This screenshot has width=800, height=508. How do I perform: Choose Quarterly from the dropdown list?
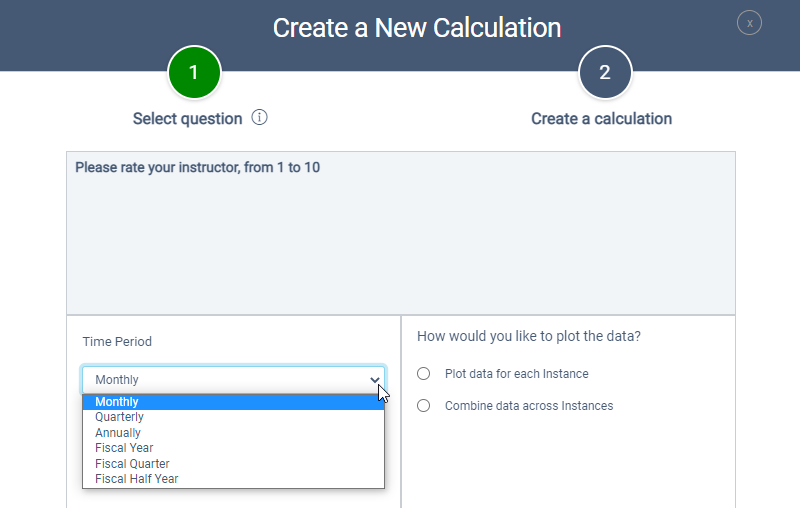119,417
